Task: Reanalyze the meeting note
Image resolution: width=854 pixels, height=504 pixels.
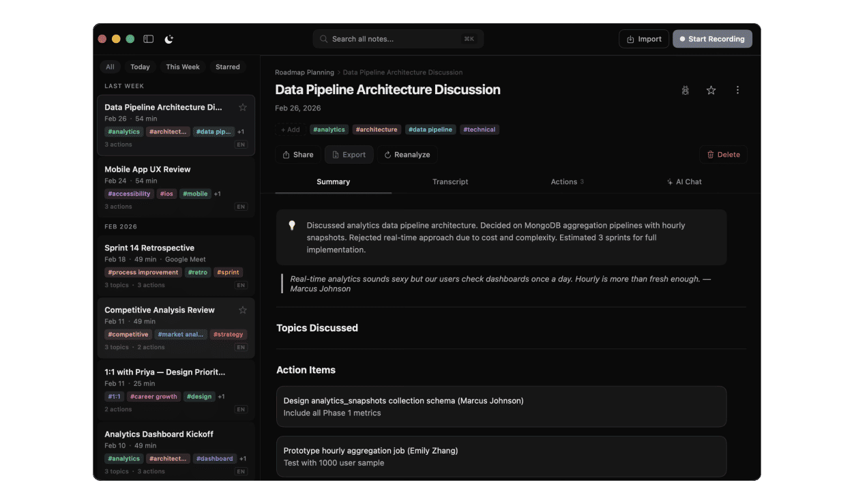Action: coord(407,155)
